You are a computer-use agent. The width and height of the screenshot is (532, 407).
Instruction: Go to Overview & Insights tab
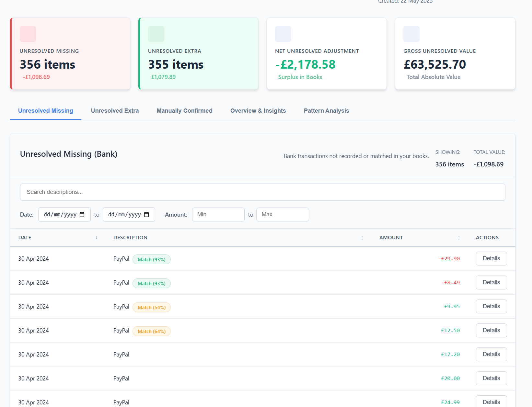pyautogui.click(x=258, y=111)
